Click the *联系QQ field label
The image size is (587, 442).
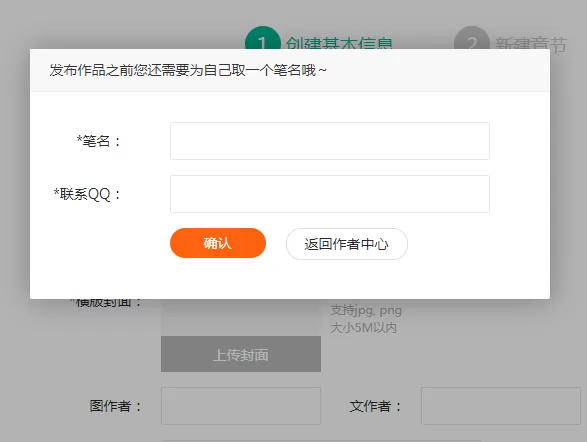[x=87, y=194]
